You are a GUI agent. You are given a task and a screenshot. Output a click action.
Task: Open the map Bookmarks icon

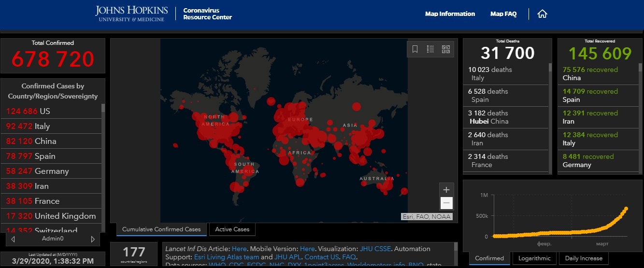pyautogui.click(x=415, y=49)
